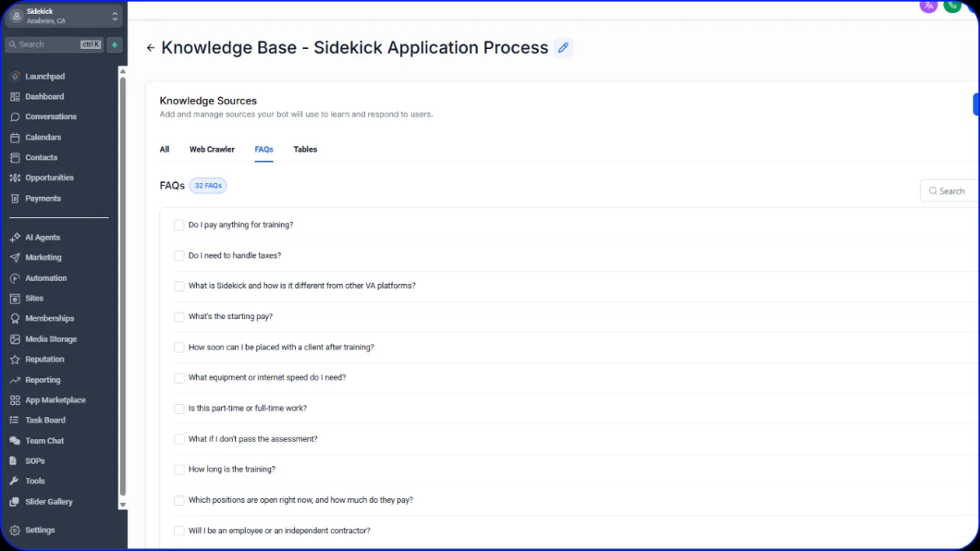Switch to the Tables tab
This screenshot has width=980, height=551.
pos(305,149)
